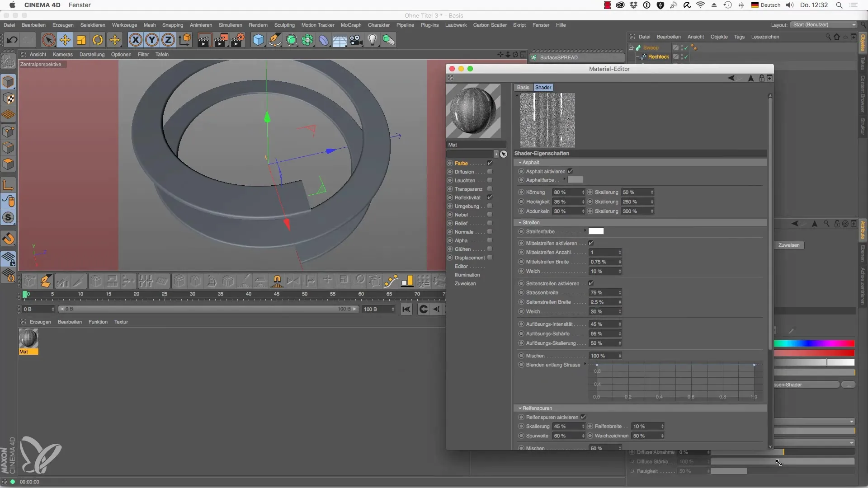This screenshot has height=488, width=868.
Task: Click the SurfaceSPREAD panel
Action: tap(577, 58)
